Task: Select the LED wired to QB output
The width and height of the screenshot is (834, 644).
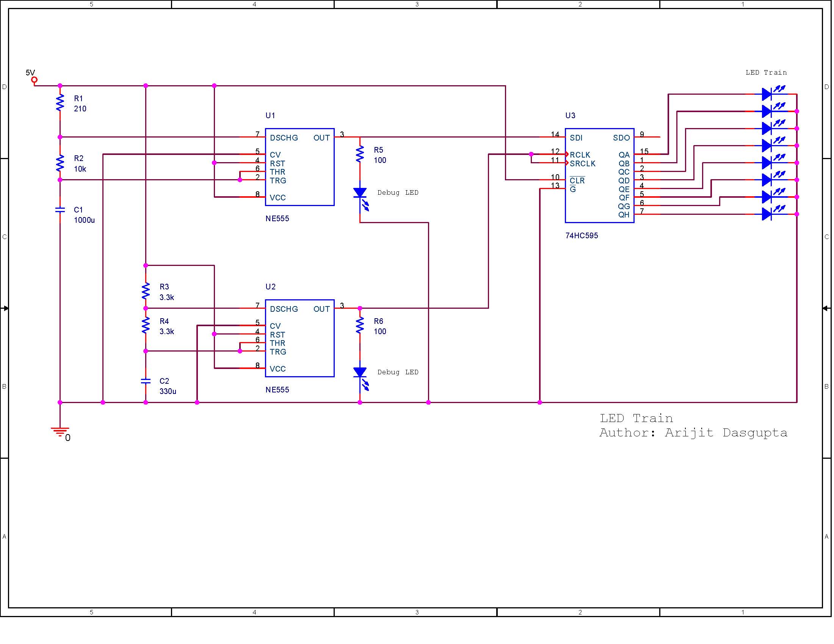Action: 774,111
